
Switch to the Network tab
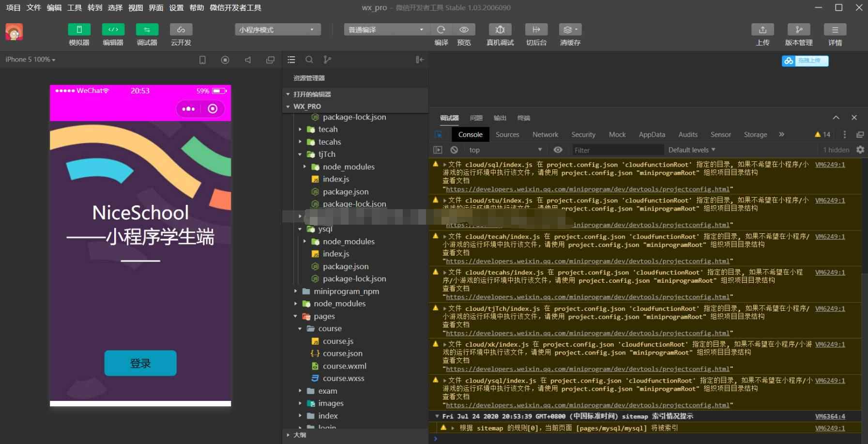click(x=545, y=135)
